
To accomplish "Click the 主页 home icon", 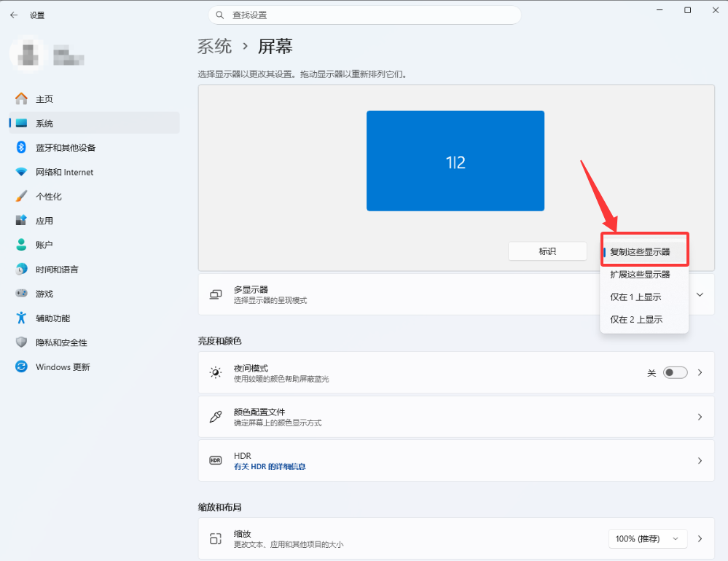I will tap(21, 99).
